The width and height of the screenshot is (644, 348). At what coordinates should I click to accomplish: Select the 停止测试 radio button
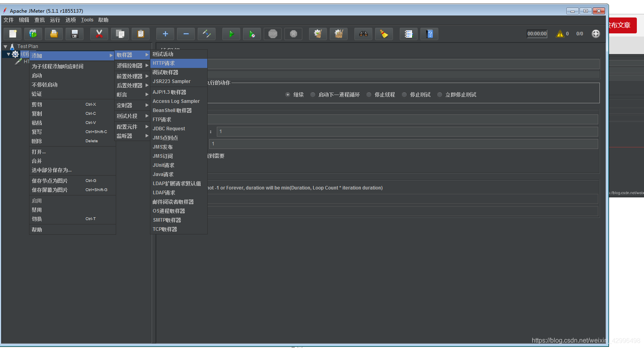click(404, 95)
